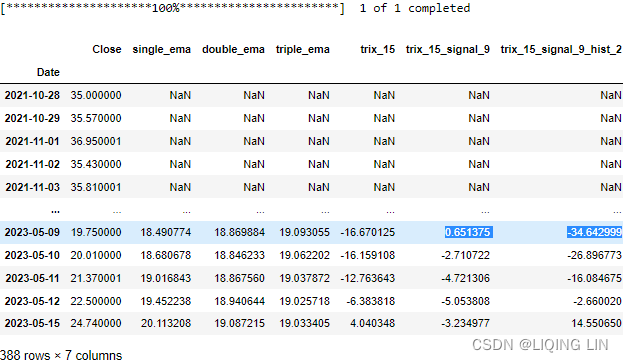Click single_ema value 19.016843
The image size is (623, 362).
pyautogui.click(x=166, y=279)
